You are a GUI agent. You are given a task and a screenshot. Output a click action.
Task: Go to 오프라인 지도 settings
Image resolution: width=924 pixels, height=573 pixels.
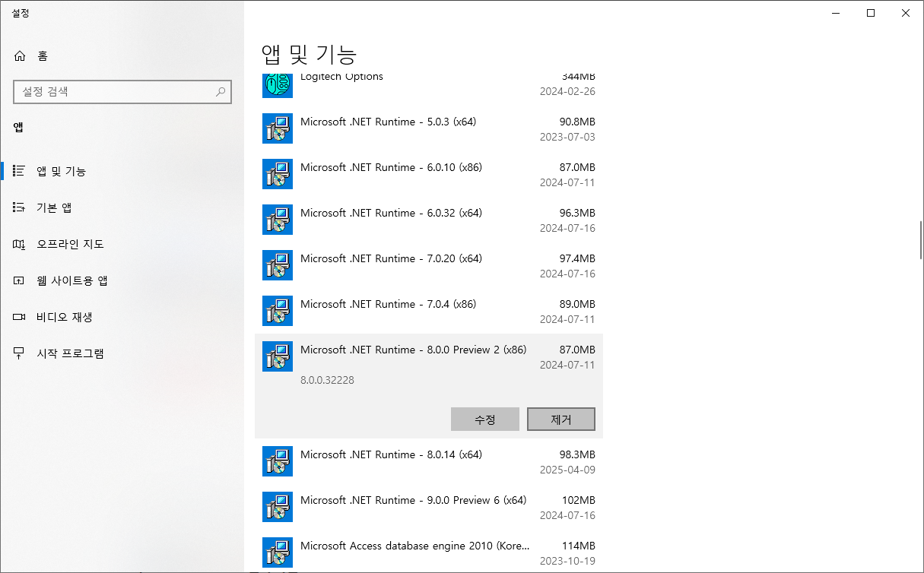point(122,244)
